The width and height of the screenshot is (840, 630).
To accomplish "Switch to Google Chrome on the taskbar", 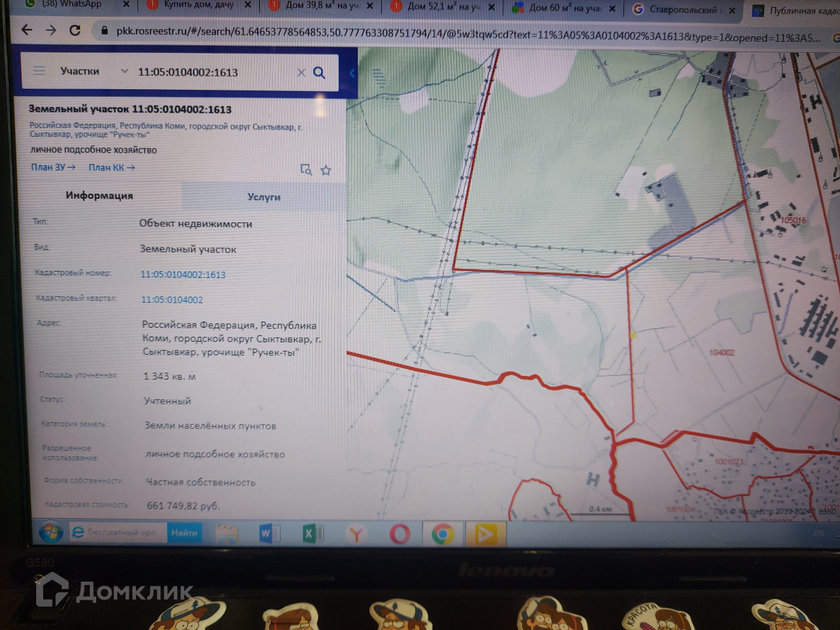I will click(x=443, y=534).
